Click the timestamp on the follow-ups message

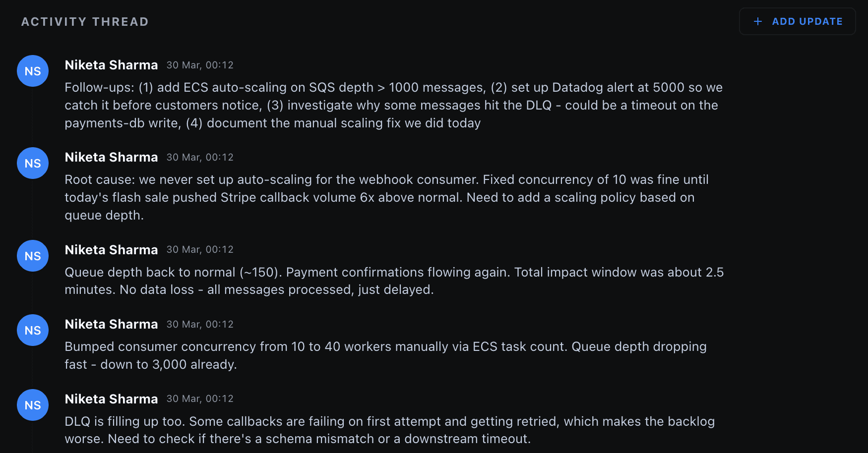pos(199,65)
